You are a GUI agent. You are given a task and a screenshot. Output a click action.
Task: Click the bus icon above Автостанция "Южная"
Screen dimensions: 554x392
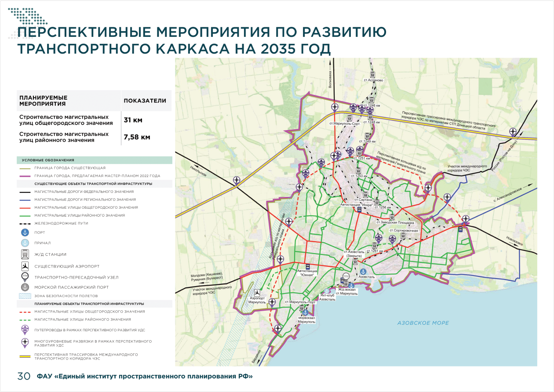(x=307, y=266)
